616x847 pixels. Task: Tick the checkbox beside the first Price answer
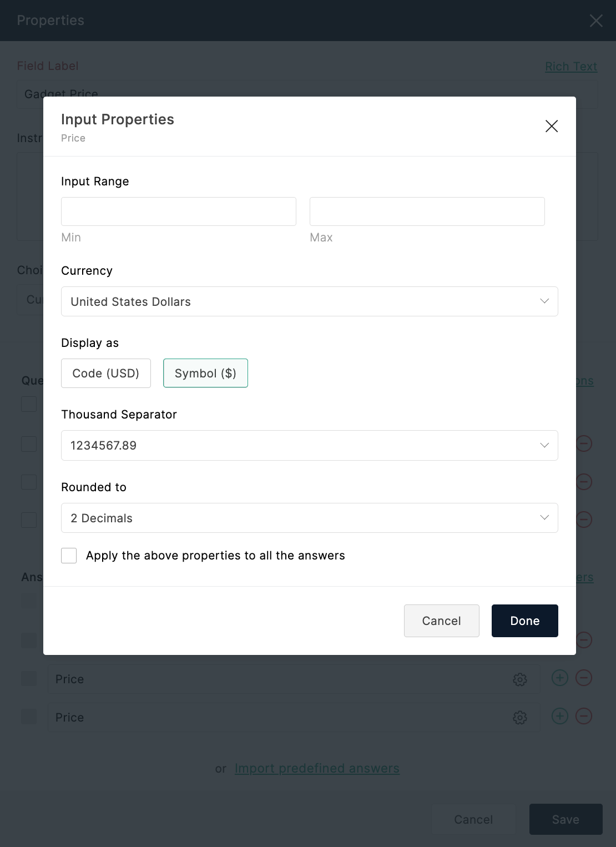click(x=28, y=679)
